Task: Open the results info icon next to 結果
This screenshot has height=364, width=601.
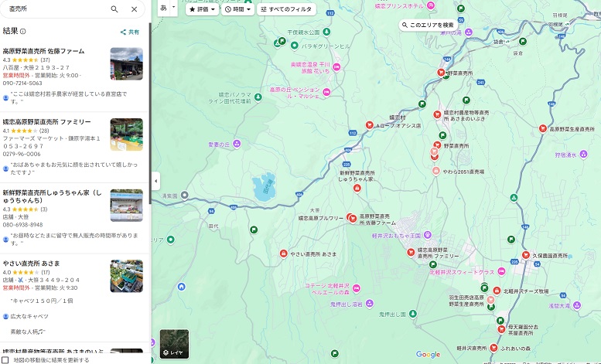Action: coord(23,32)
